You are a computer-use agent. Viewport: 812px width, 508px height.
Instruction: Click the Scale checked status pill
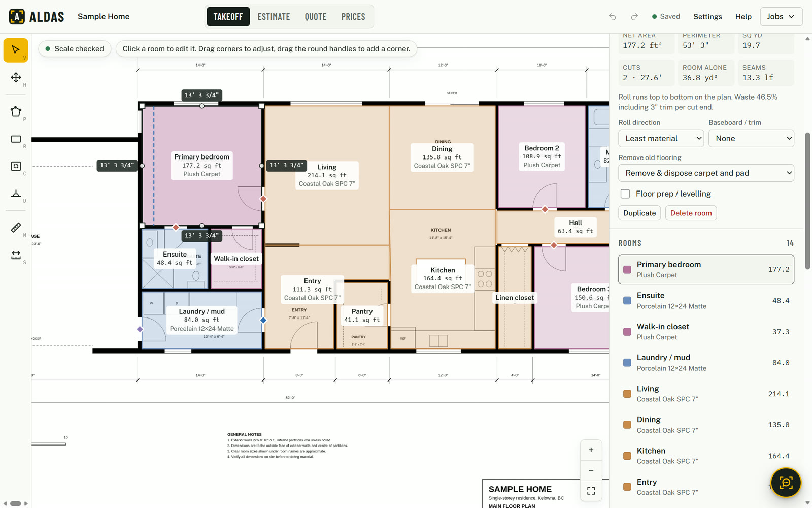click(x=75, y=49)
